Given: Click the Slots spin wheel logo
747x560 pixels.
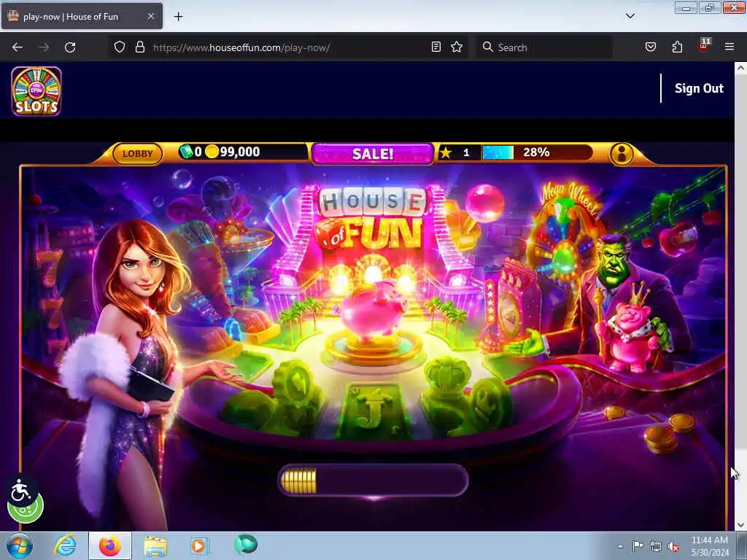Looking at the screenshot, I should click(x=36, y=91).
